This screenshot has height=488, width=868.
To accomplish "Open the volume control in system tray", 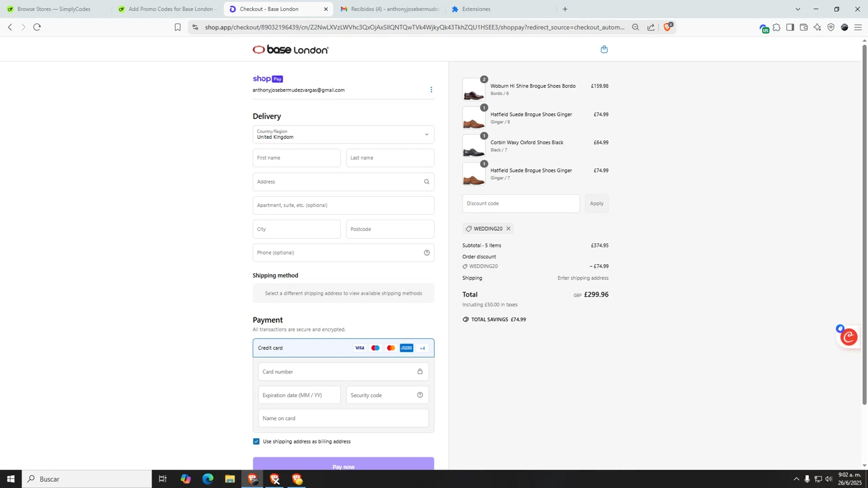I will [x=829, y=479].
